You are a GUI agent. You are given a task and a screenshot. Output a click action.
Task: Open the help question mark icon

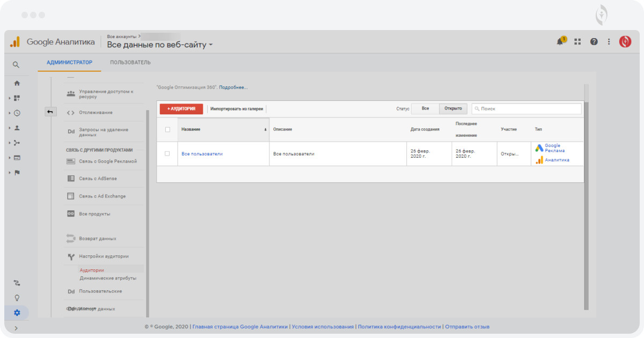tap(594, 41)
